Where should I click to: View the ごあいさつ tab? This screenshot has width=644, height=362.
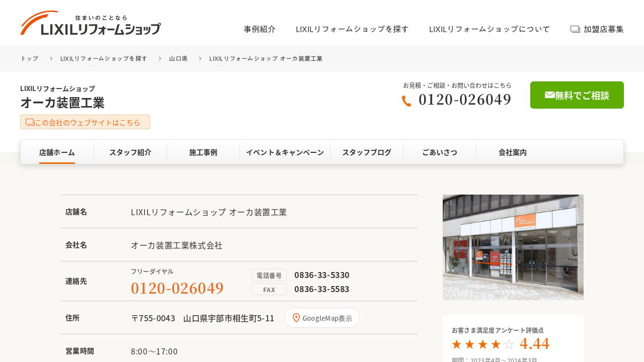pos(440,152)
